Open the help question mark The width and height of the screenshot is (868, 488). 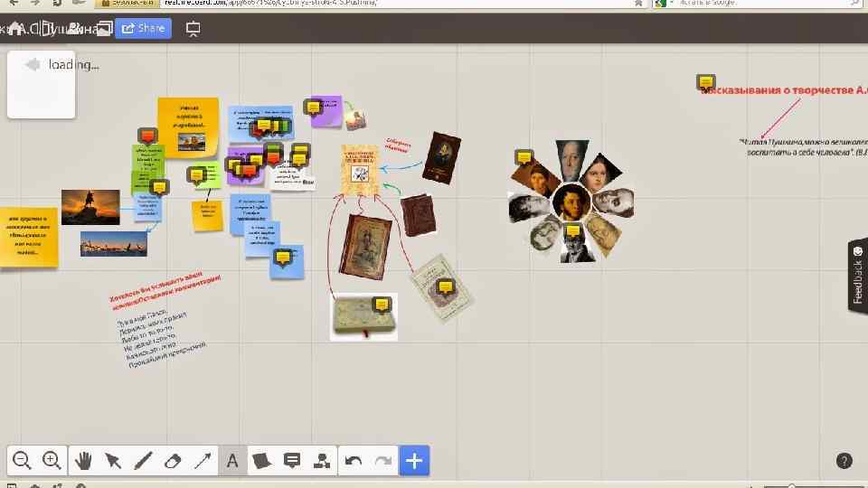pyautogui.click(x=844, y=460)
